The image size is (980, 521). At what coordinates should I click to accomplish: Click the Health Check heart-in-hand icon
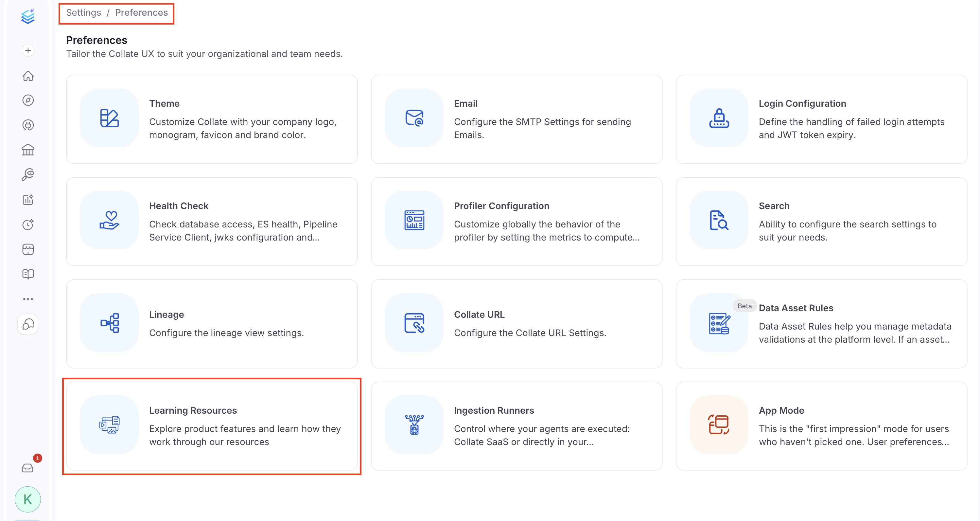tap(109, 220)
